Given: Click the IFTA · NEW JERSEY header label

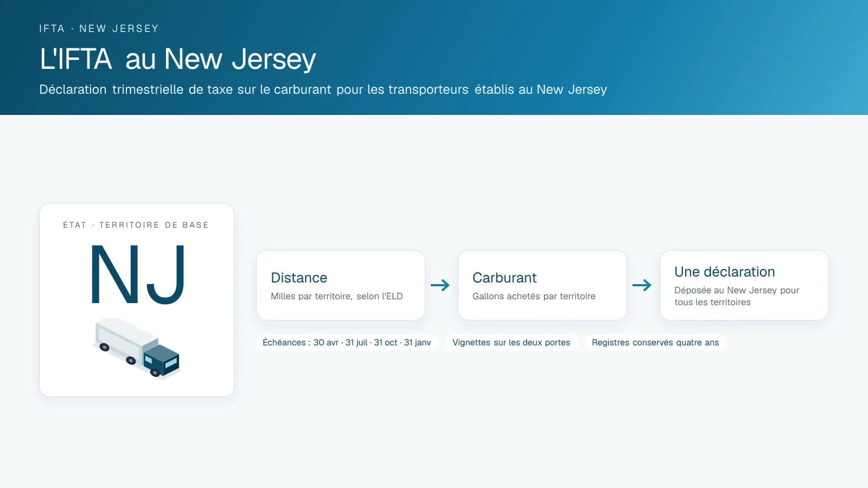Looking at the screenshot, I should point(99,28).
